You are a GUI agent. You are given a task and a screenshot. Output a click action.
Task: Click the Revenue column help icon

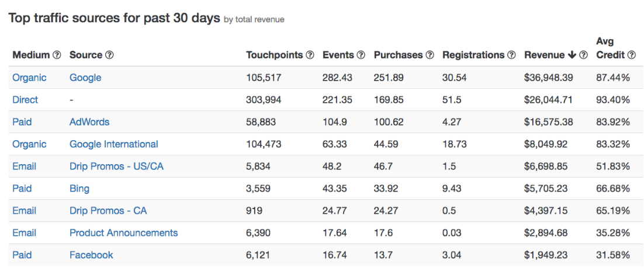[583, 55]
